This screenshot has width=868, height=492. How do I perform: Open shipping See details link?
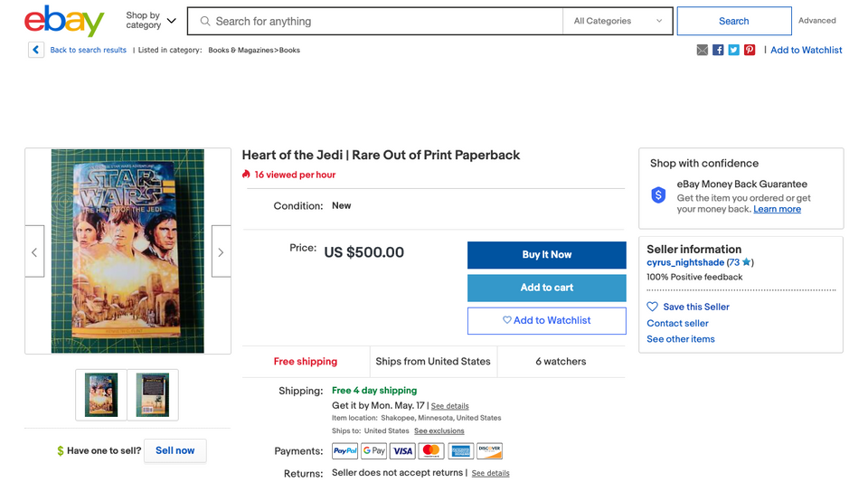(449, 406)
